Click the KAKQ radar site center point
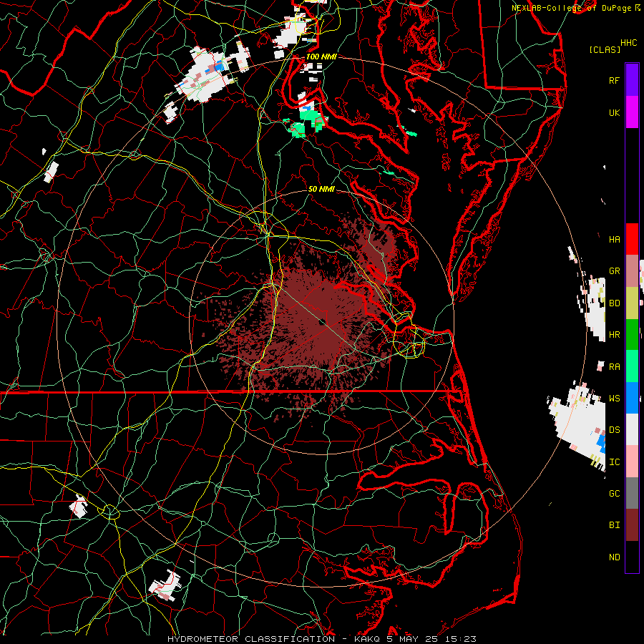The height and width of the screenshot is (644, 644). click(323, 321)
